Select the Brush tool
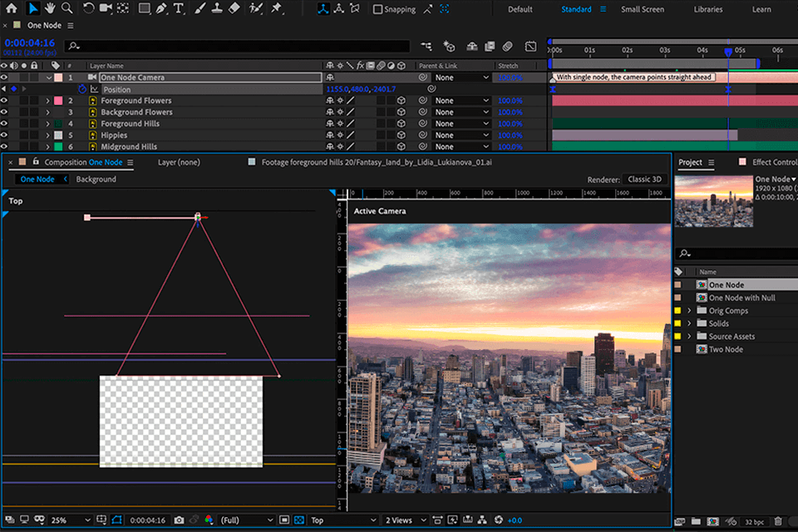This screenshot has height=532, width=798. [200, 8]
